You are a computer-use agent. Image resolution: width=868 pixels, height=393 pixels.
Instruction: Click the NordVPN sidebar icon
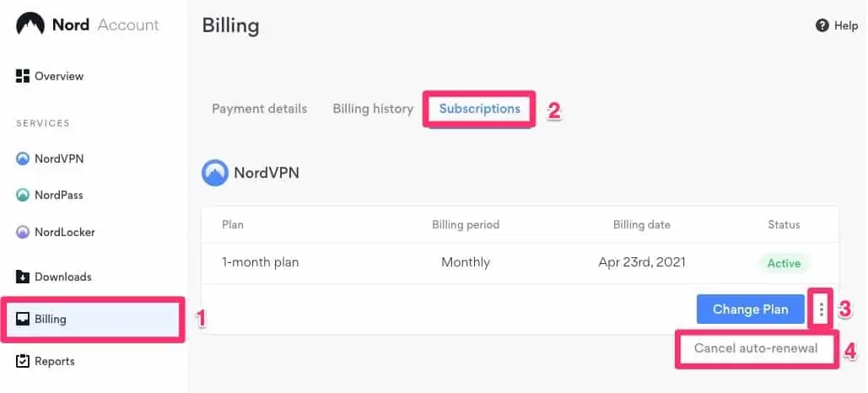click(23, 159)
